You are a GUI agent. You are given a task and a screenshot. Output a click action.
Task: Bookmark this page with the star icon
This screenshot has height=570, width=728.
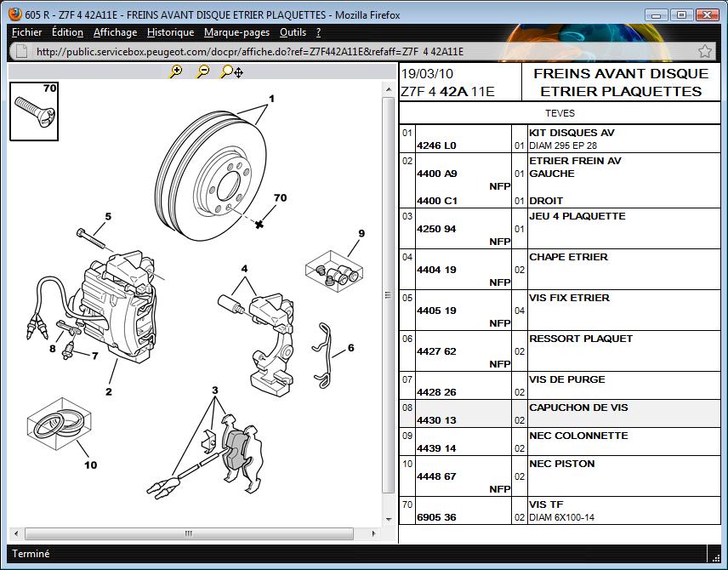(704, 51)
